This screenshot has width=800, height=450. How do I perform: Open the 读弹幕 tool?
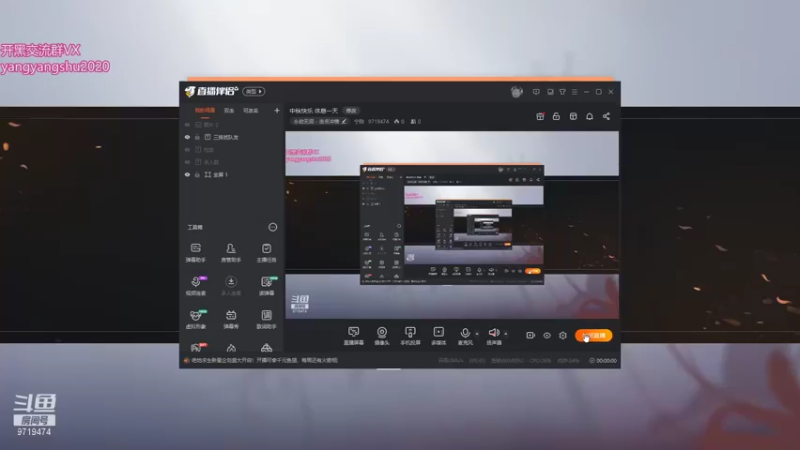pos(266,286)
